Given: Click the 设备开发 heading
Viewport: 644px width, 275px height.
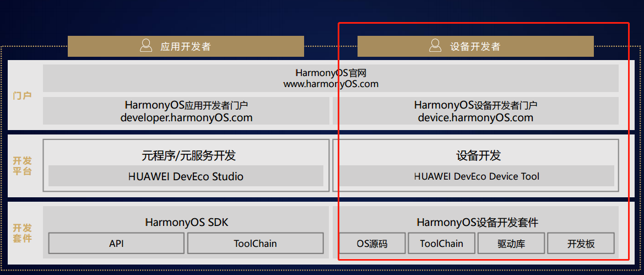Looking at the screenshot, I should (479, 155).
